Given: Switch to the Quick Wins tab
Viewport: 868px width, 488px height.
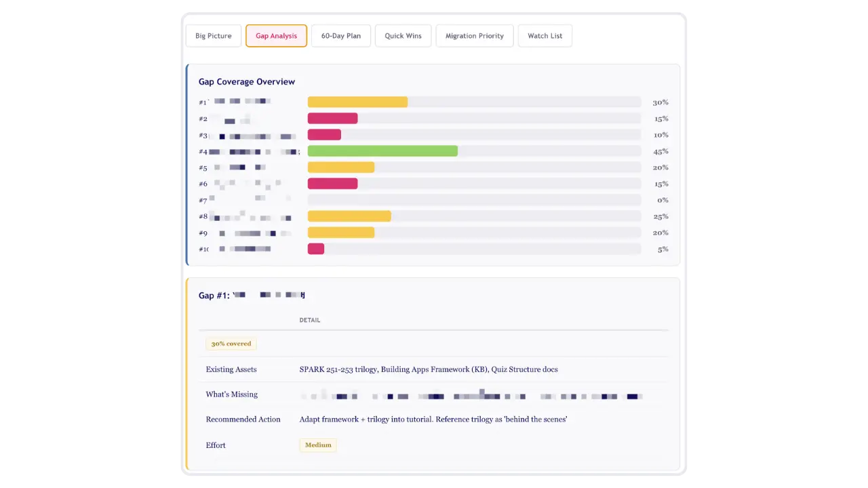Looking at the screenshot, I should pos(403,35).
